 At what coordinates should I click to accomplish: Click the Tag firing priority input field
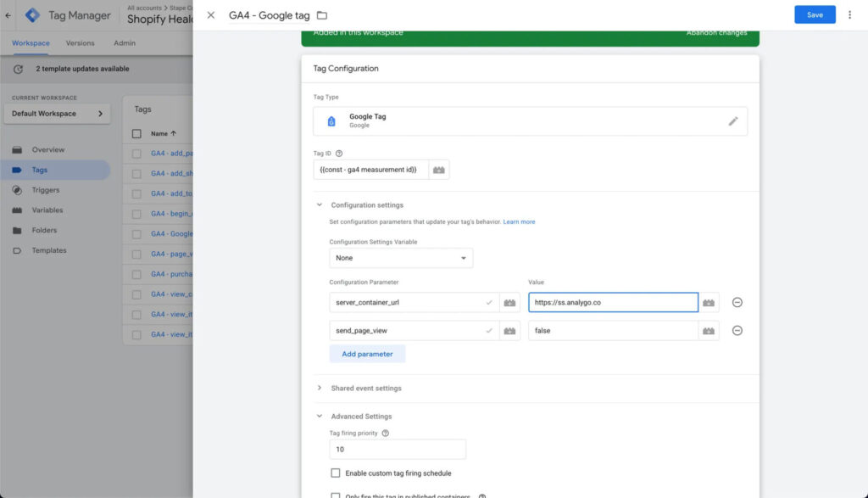[x=398, y=450]
